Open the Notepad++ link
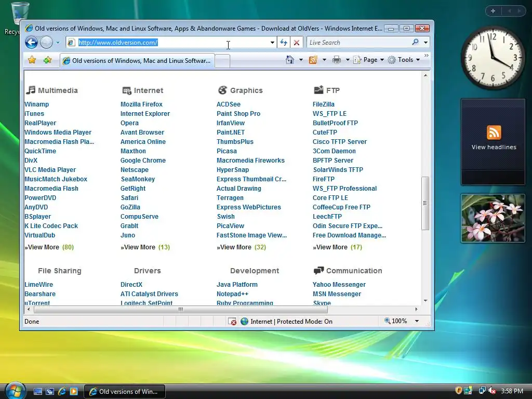 232,294
